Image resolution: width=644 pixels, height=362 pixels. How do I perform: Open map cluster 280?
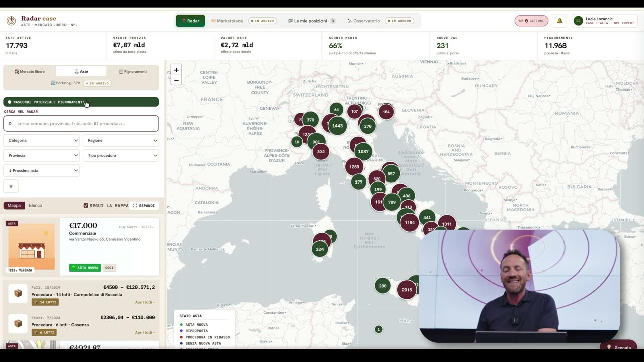click(x=383, y=286)
